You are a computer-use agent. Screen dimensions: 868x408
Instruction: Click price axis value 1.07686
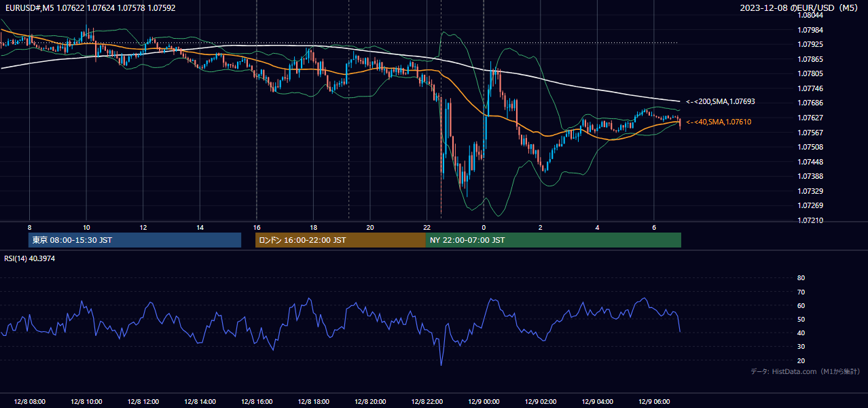[x=810, y=103]
